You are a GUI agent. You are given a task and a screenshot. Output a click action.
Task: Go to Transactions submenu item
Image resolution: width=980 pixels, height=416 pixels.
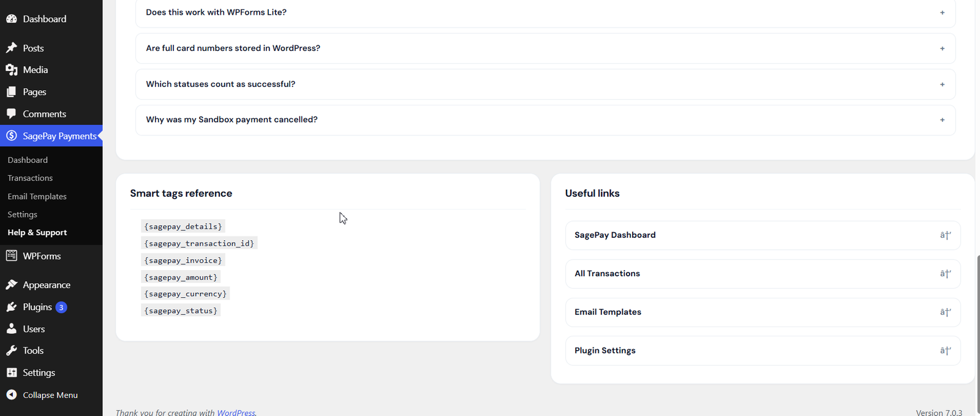(x=30, y=178)
